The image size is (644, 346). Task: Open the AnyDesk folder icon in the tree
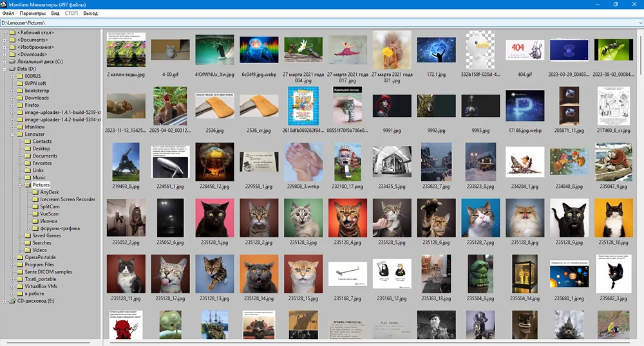tap(35, 192)
